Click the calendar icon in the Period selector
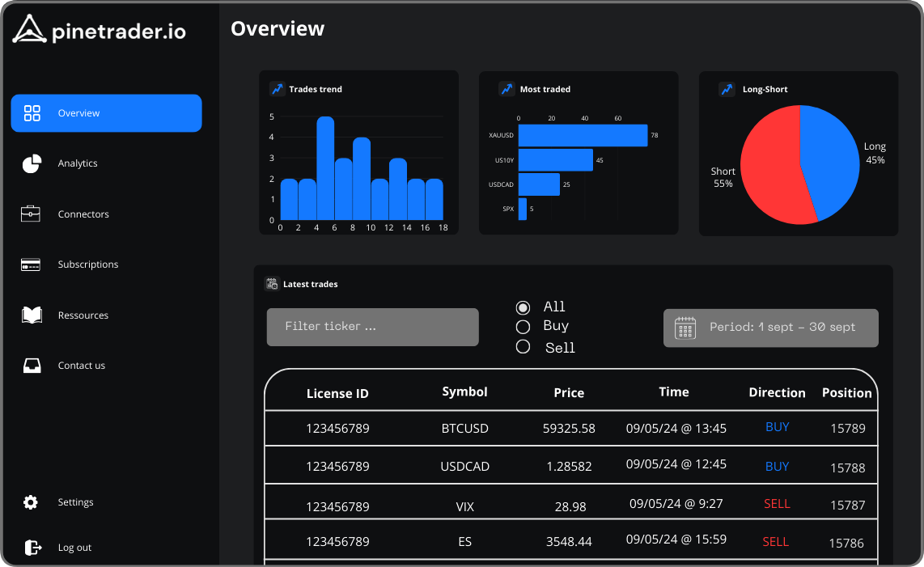This screenshot has height=567, width=924. pyautogui.click(x=685, y=328)
